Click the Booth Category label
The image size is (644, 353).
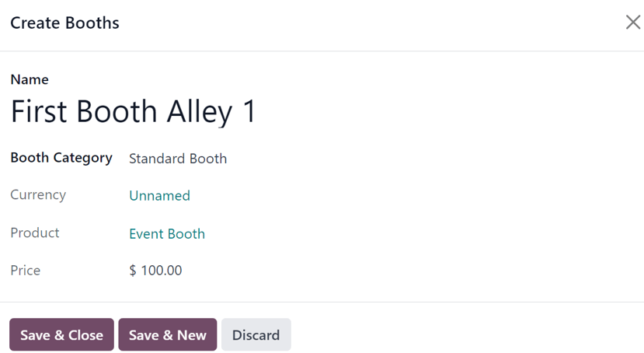click(61, 158)
